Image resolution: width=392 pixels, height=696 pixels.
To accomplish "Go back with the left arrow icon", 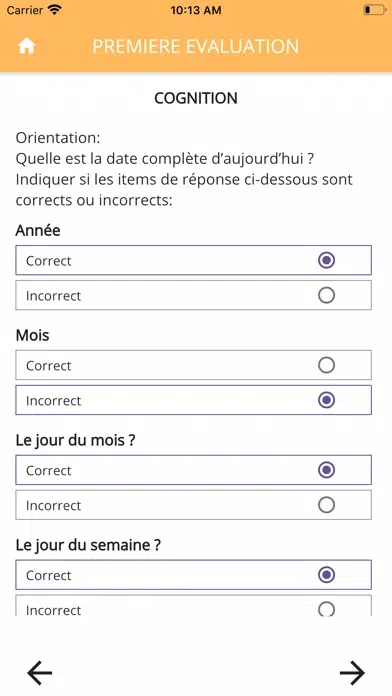I will point(40,672).
